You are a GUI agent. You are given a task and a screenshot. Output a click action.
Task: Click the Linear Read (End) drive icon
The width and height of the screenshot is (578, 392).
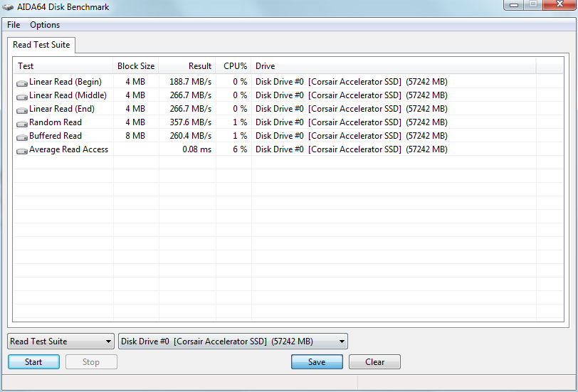[x=22, y=110]
